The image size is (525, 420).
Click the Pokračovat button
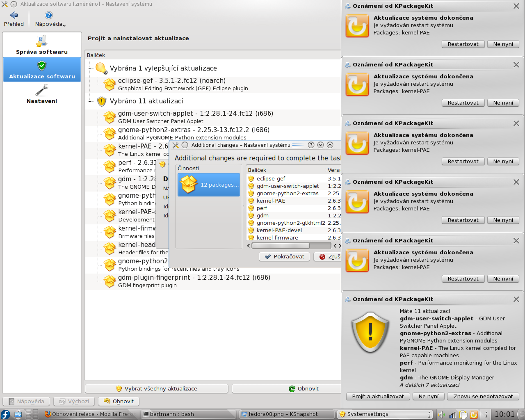(285, 256)
